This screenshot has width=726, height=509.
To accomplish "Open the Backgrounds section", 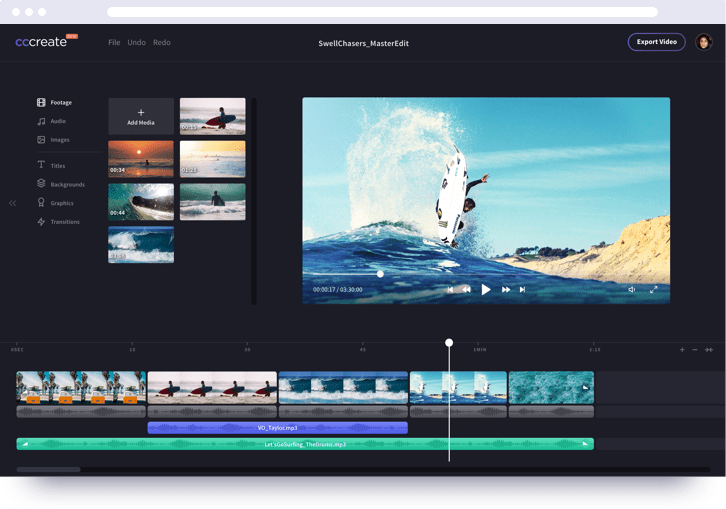I will click(67, 184).
